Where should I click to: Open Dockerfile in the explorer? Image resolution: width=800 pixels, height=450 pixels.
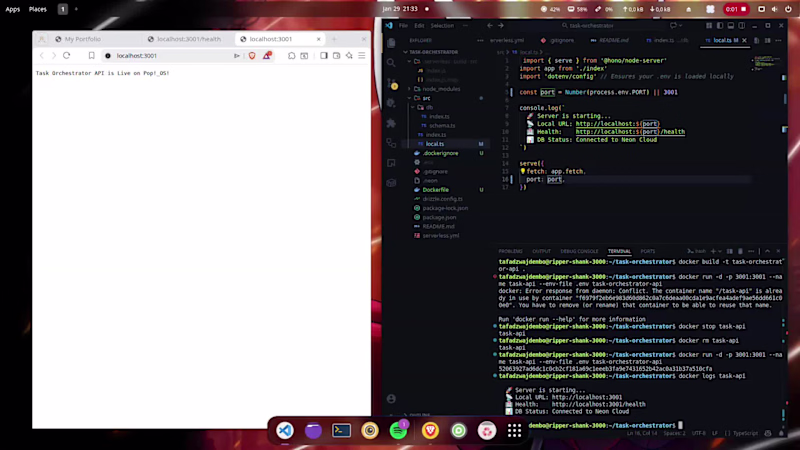pyautogui.click(x=435, y=190)
